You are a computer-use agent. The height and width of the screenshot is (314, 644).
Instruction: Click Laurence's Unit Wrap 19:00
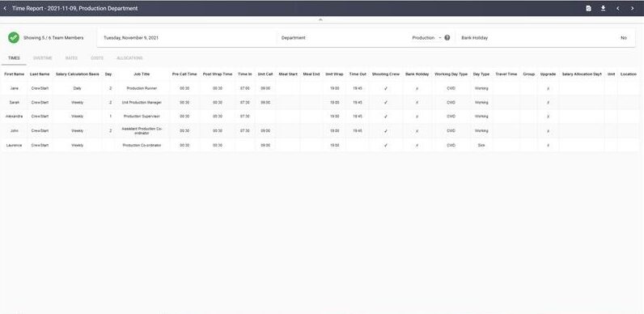334,145
